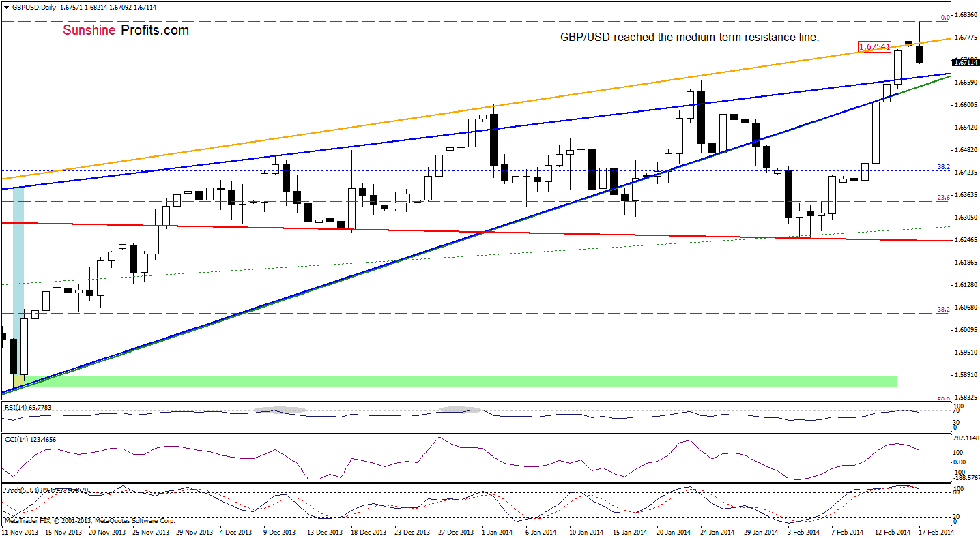Click the 29 Jan 2014 date label

coord(761,531)
